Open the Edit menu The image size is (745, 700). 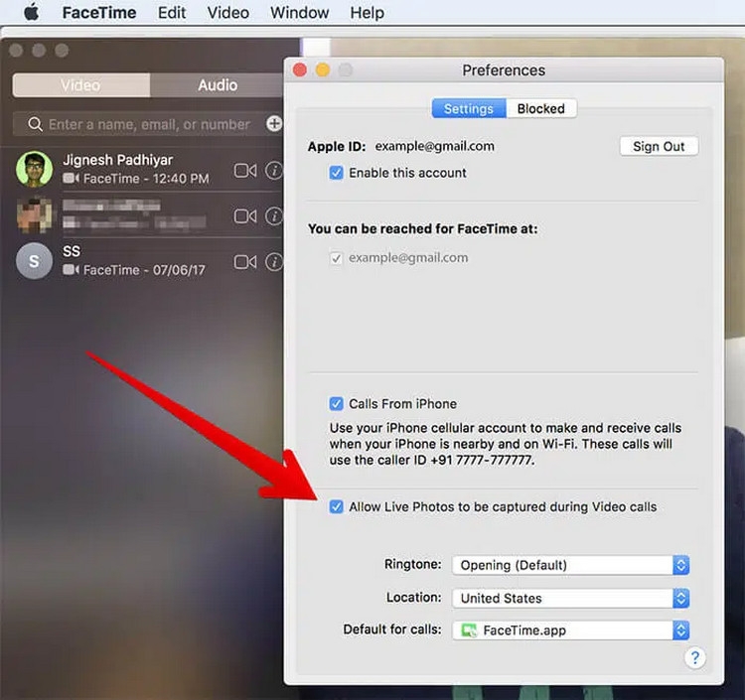point(172,12)
